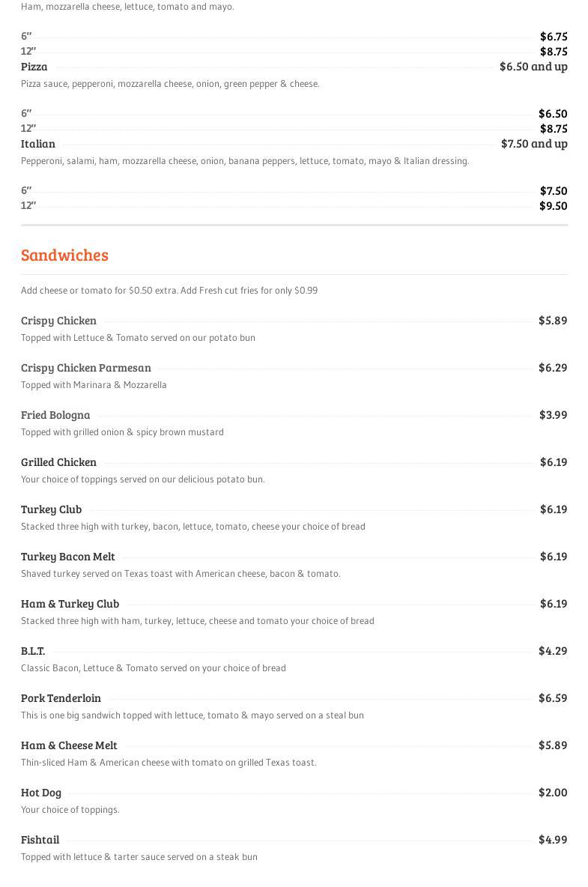Click the Fishtail sandwich name
The image size is (588, 887).
pos(40,840)
